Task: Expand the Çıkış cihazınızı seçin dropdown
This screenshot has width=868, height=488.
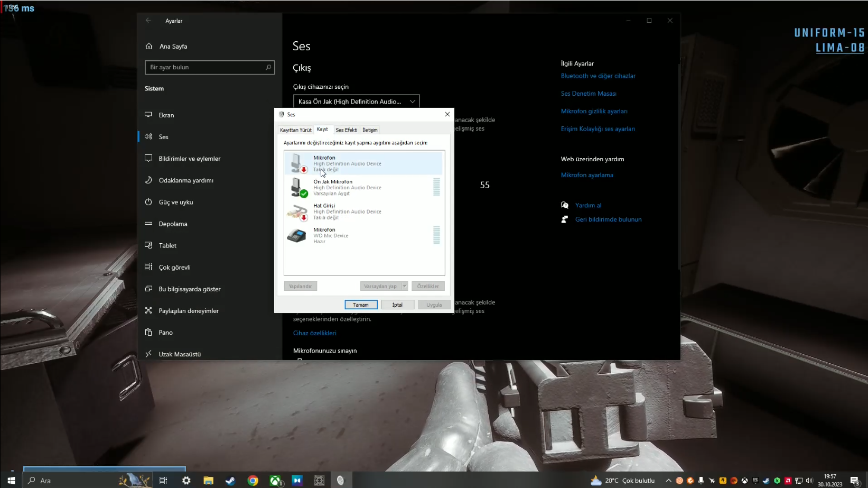Action: click(357, 102)
